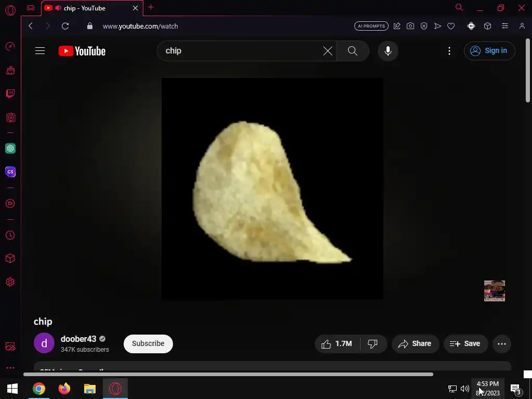Add page to bookmarks heart icon
This screenshot has width=532, height=399.
tap(451, 26)
